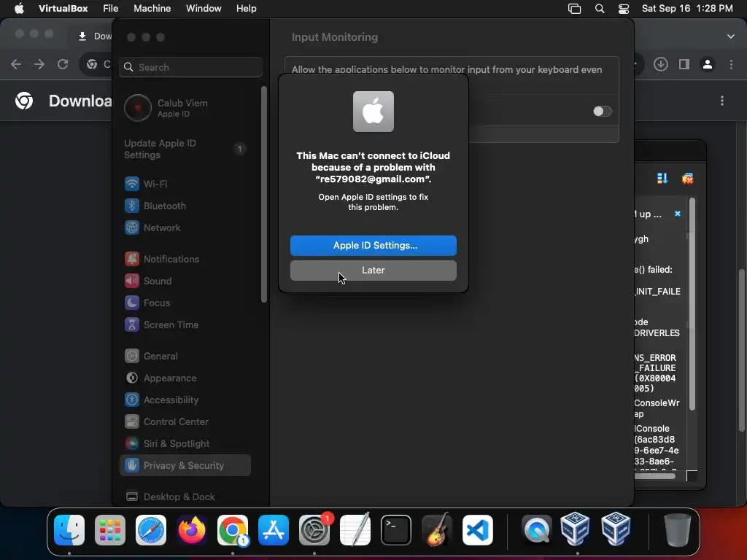The height and width of the screenshot is (560, 747).
Task: Open the Sound speaker icon in sidebar
Action: pos(132,281)
